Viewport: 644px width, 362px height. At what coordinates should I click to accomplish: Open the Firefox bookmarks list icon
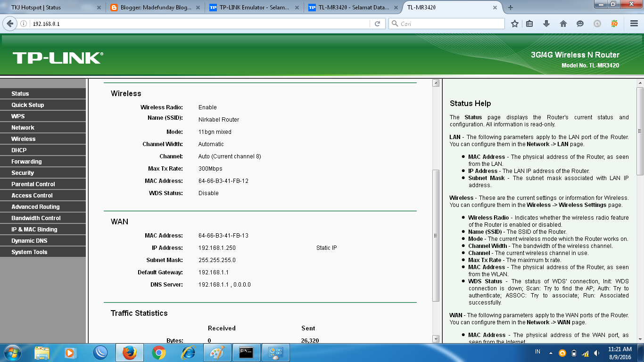pyautogui.click(x=529, y=24)
